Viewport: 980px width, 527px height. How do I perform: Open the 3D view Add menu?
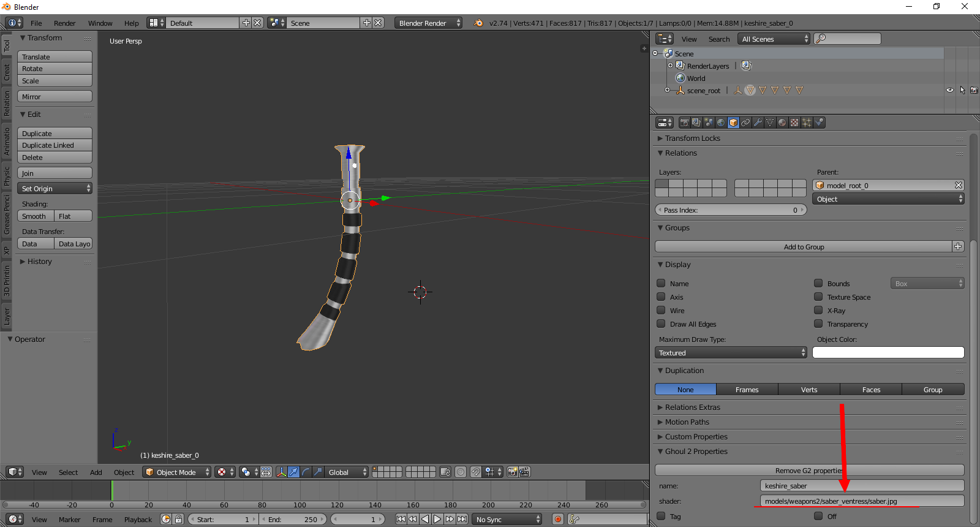click(x=96, y=472)
